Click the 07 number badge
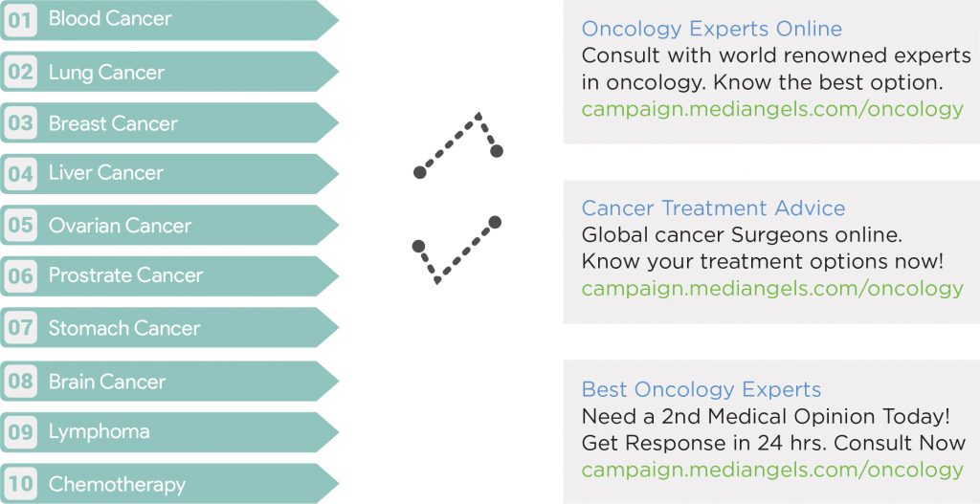The image size is (980, 504). (x=20, y=327)
